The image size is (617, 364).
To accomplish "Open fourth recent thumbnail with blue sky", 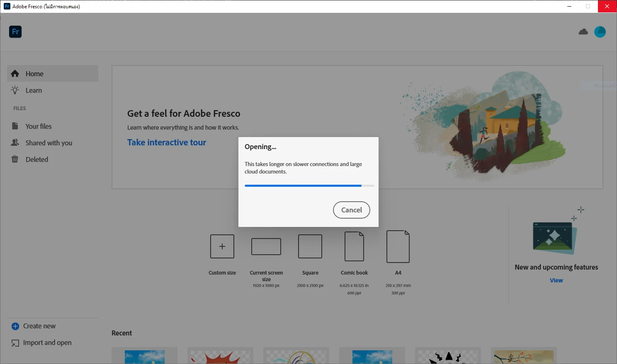I will tap(372, 356).
